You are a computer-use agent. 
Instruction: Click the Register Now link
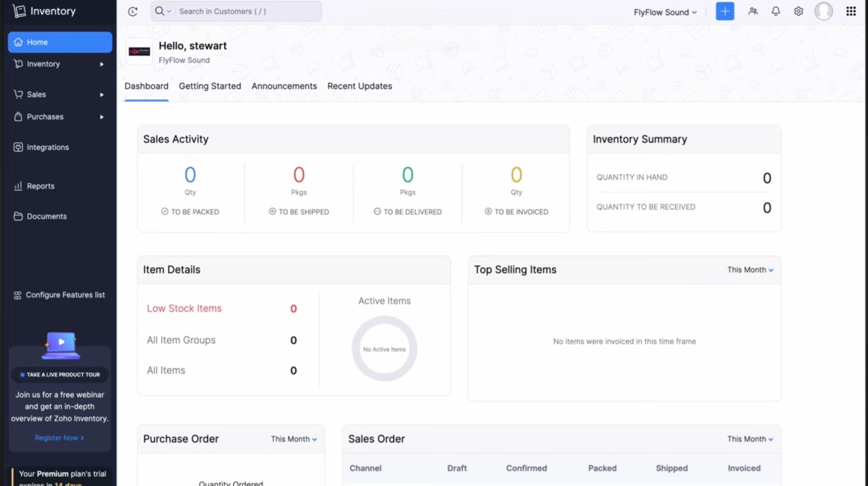point(59,438)
